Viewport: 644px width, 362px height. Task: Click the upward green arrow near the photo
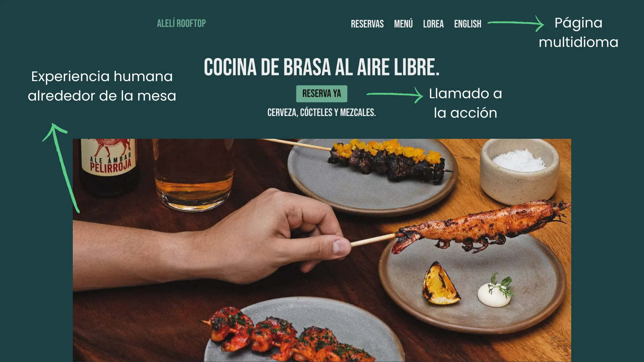[61, 168]
